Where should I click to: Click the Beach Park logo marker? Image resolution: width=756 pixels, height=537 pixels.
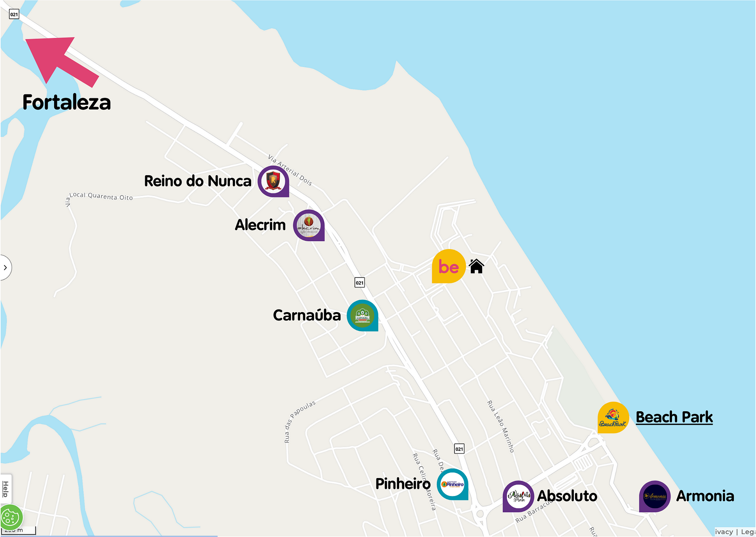coord(614,418)
